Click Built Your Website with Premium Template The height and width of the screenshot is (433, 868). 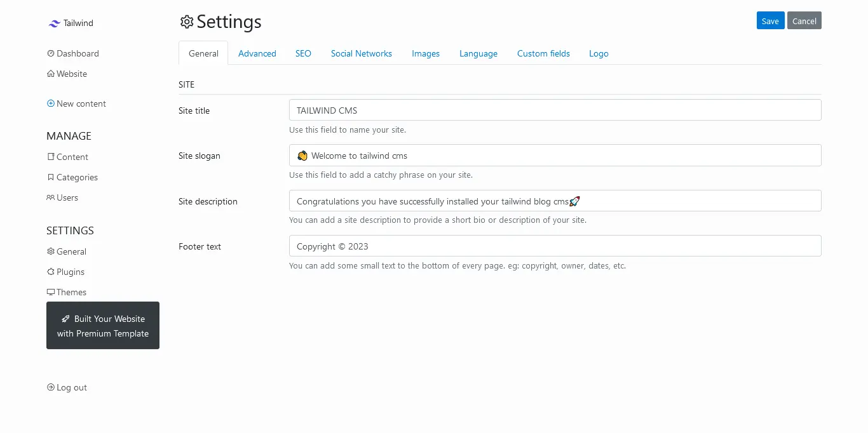[x=102, y=325]
